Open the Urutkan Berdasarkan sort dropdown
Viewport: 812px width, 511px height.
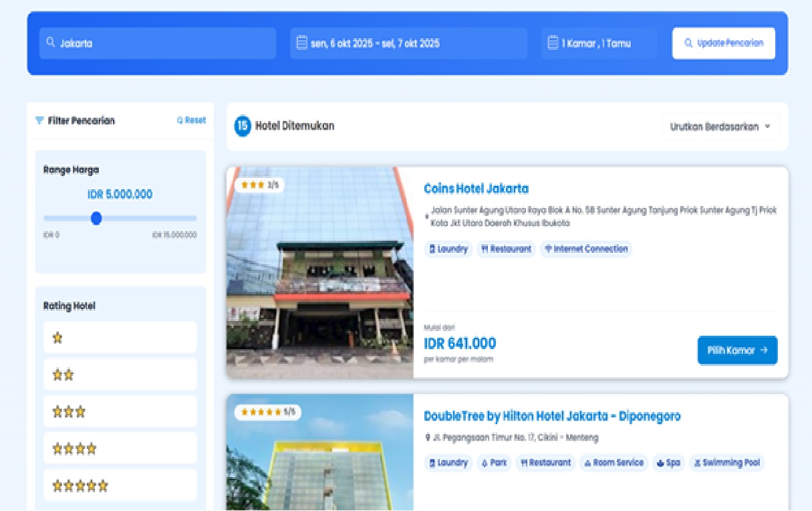[x=720, y=127]
